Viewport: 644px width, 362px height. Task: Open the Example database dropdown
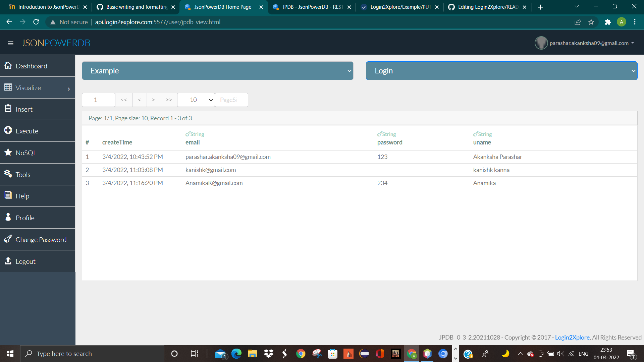pyautogui.click(x=217, y=71)
